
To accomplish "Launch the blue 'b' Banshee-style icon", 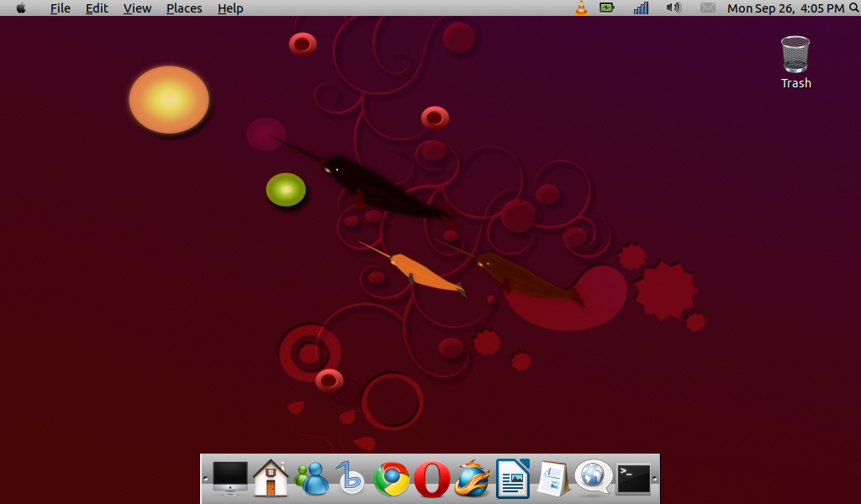I will [x=351, y=478].
